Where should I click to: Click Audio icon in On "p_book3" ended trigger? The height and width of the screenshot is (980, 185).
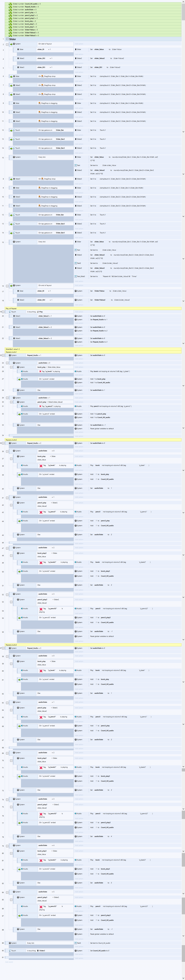point(22,869)
